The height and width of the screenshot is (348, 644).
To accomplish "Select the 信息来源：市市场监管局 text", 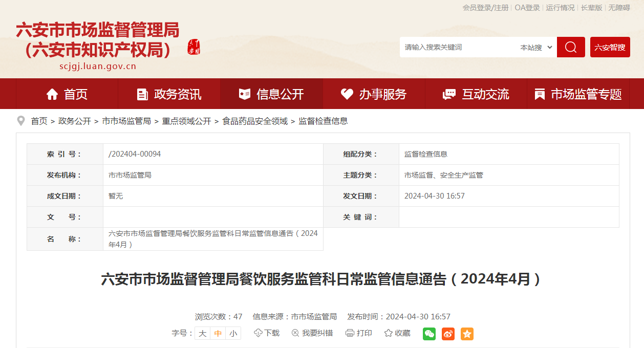I will click(x=295, y=317).
